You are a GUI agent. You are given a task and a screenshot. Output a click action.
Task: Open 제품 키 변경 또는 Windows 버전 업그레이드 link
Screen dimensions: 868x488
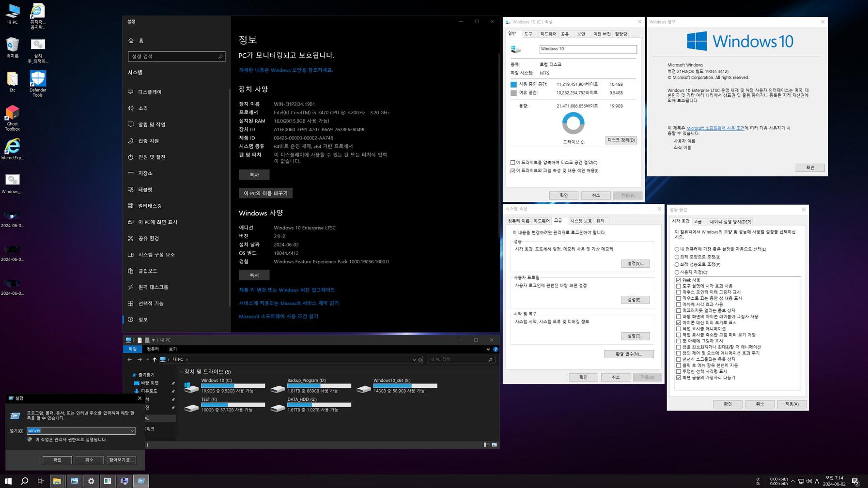[x=287, y=290]
